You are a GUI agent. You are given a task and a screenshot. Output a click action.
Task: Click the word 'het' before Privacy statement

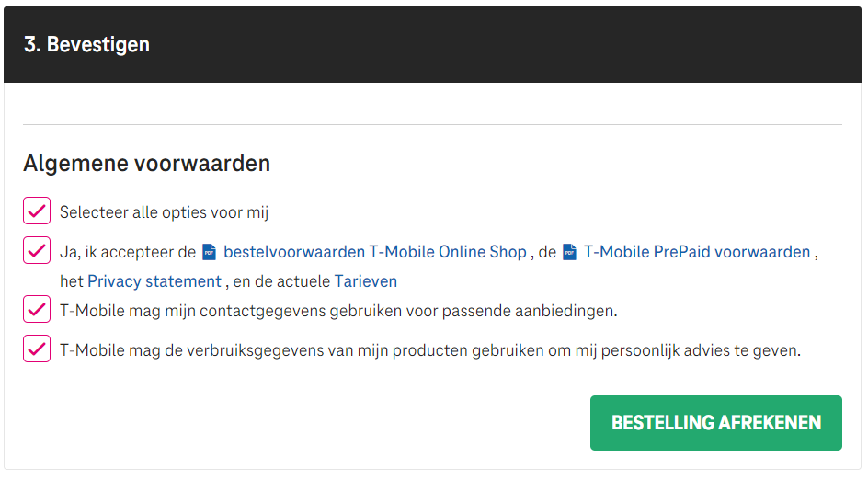pyautogui.click(x=72, y=281)
